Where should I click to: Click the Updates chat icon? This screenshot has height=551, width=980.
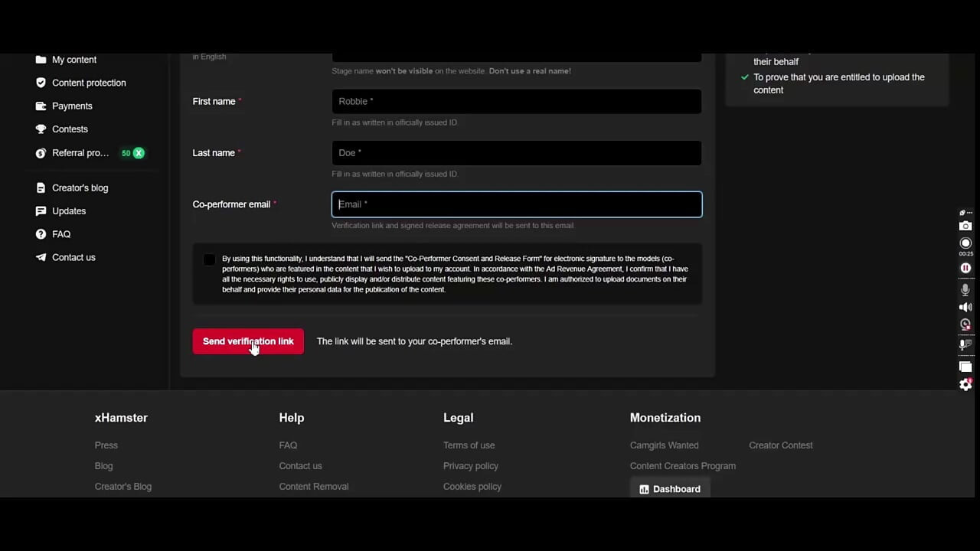[41, 211]
